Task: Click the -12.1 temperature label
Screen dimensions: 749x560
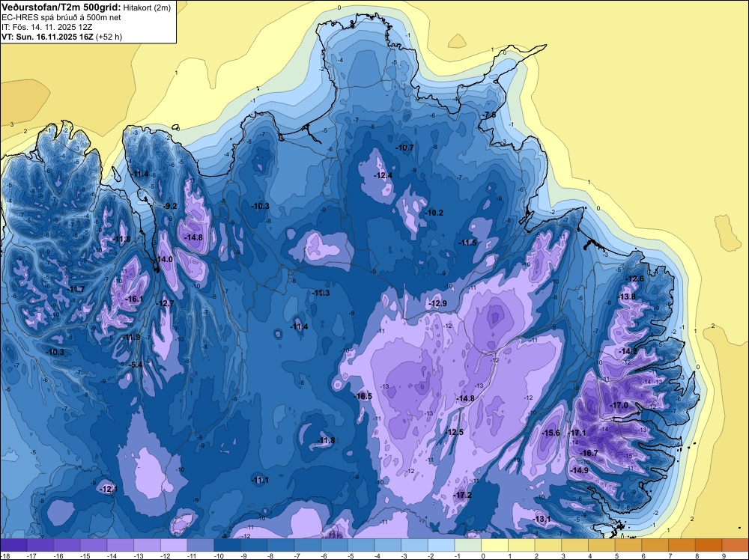Action: 109,489
